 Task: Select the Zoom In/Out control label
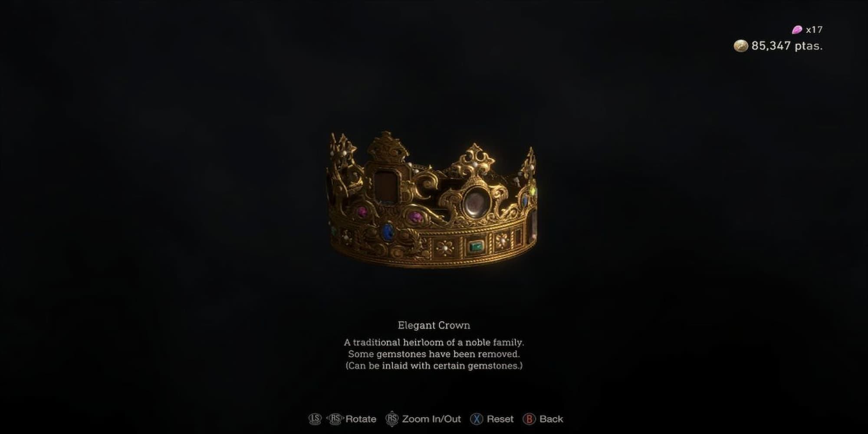pyautogui.click(x=431, y=419)
